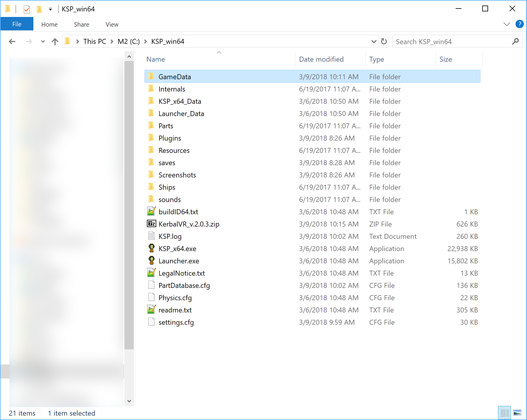527x420 pixels.
Task: Click the Properties checkmark quick access icon
Action: 27,9
